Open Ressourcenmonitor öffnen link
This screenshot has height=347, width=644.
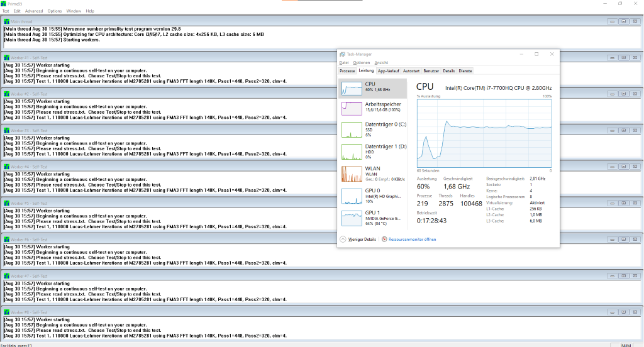(x=412, y=240)
